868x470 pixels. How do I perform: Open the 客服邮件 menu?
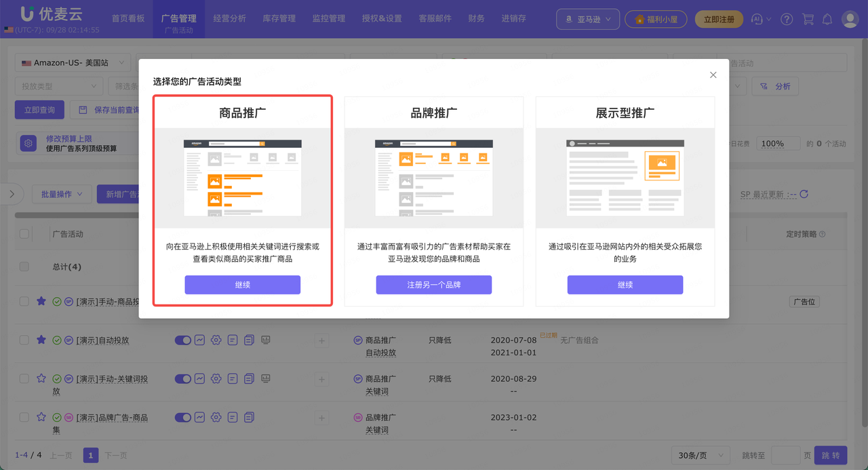point(435,19)
